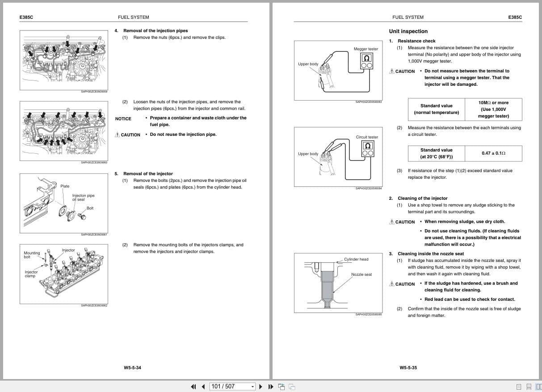Image resolution: width=542 pixels, height=392 pixels.
Task: Jump to the last page button
Action: [271, 387]
